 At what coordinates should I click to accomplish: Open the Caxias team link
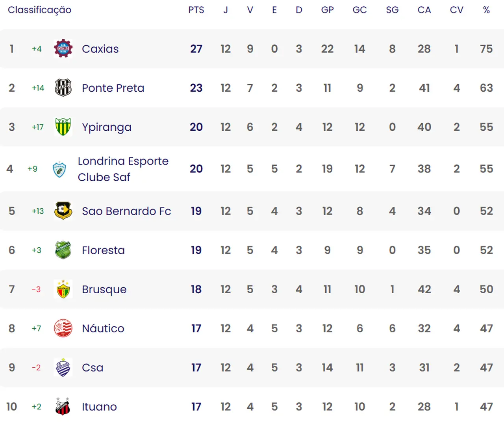click(100, 49)
